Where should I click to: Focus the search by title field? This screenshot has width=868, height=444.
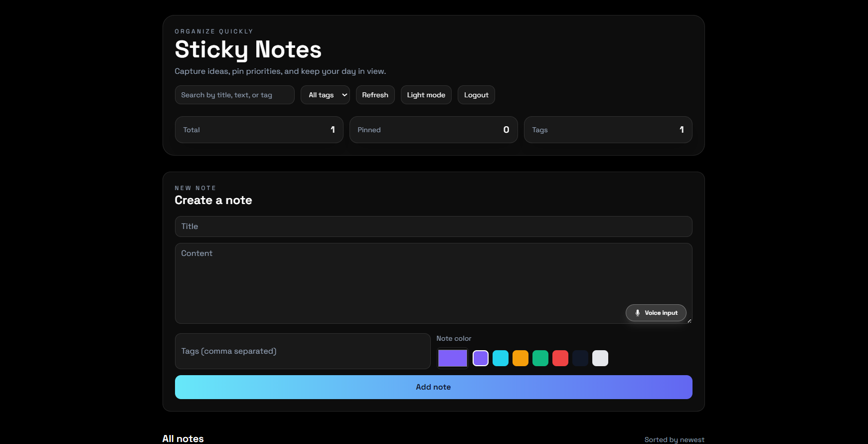(x=234, y=95)
